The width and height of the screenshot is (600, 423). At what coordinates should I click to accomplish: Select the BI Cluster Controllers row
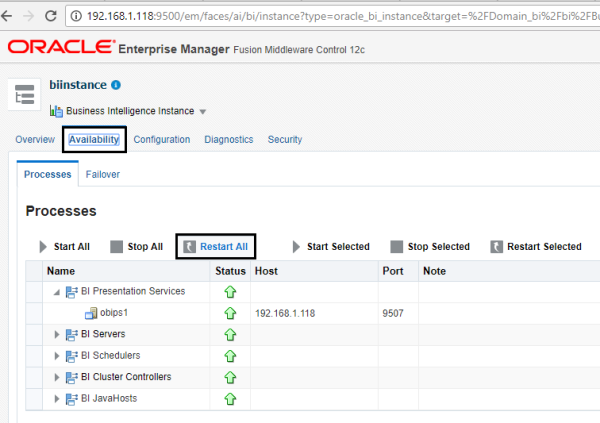pyautogui.click(x=313, y=377)
